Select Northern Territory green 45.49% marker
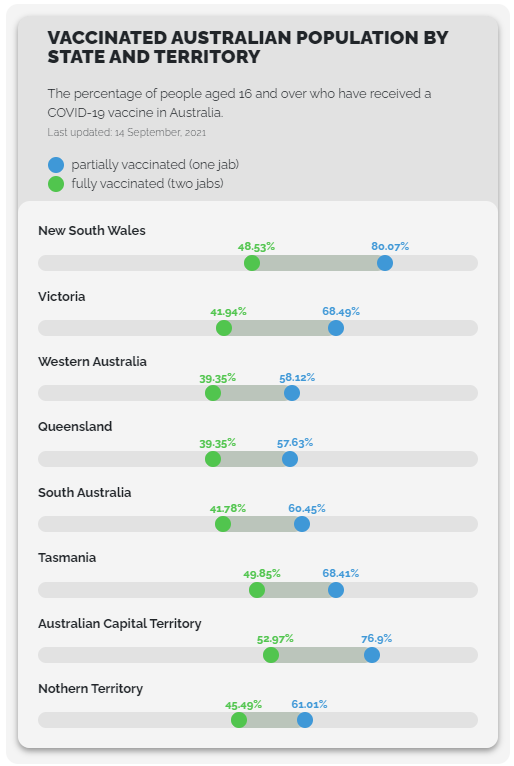The image size is (514, 766). (x=239, y=720)
